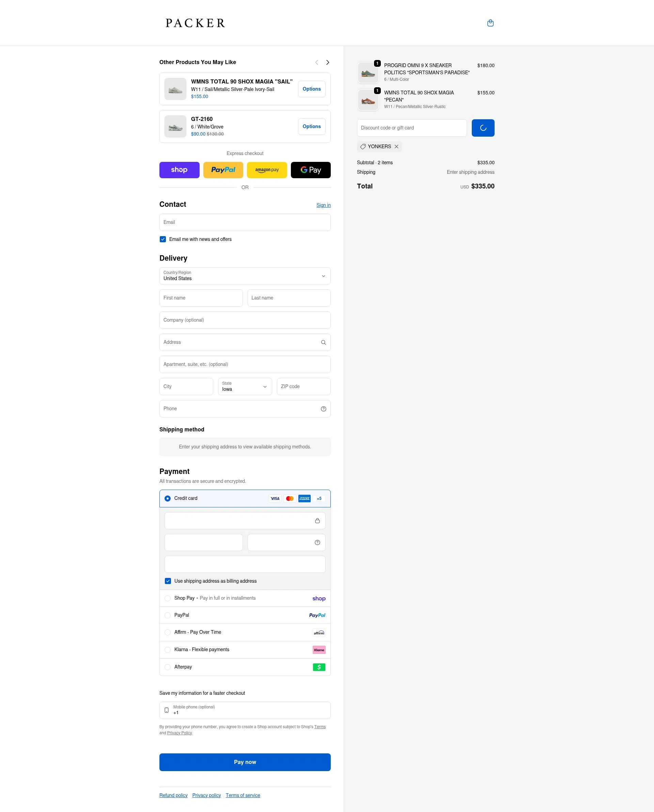The image size is (654, 812).
Task: Open the shopping bag icon
Action: [490, 23]
